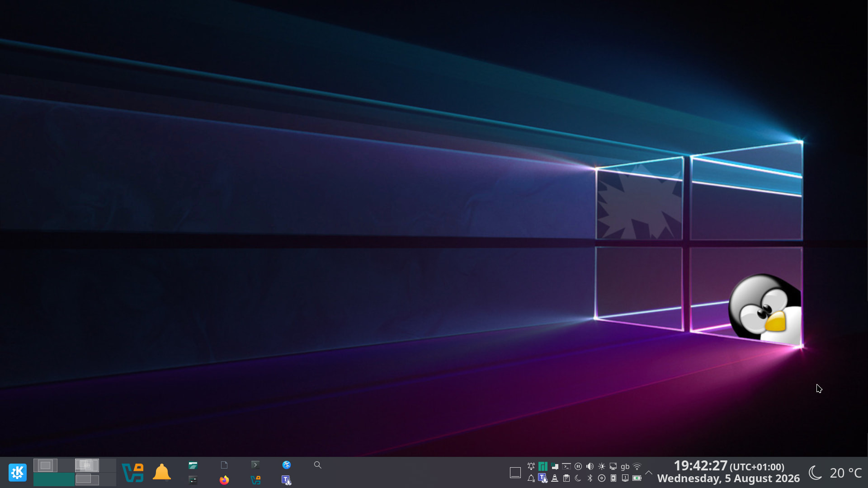868x488 pixels.
Task: Click the crescent moon weather icon
Action: point(815,473)
